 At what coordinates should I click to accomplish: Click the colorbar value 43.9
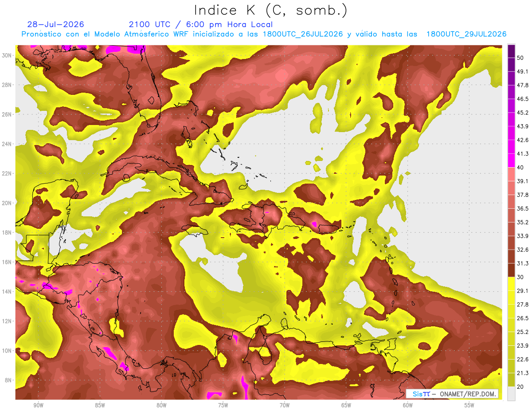pyautogui.click(x=523, y=126)
